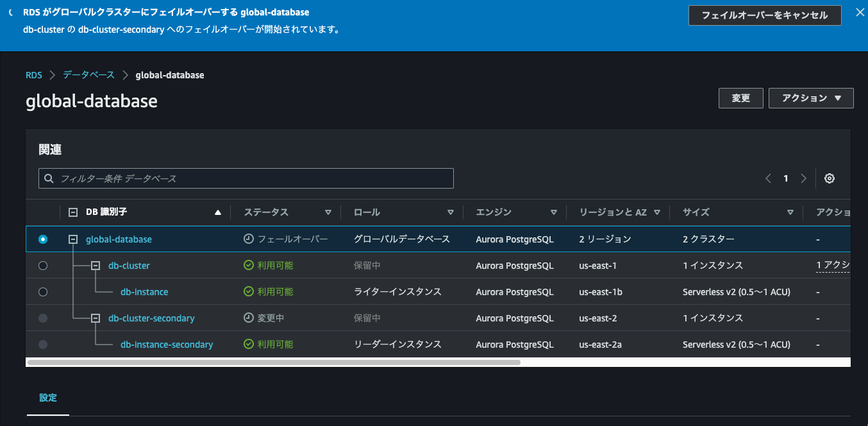868x426 pixels.
Task: Switch to the 設定 tab
Action: [47, 398]
